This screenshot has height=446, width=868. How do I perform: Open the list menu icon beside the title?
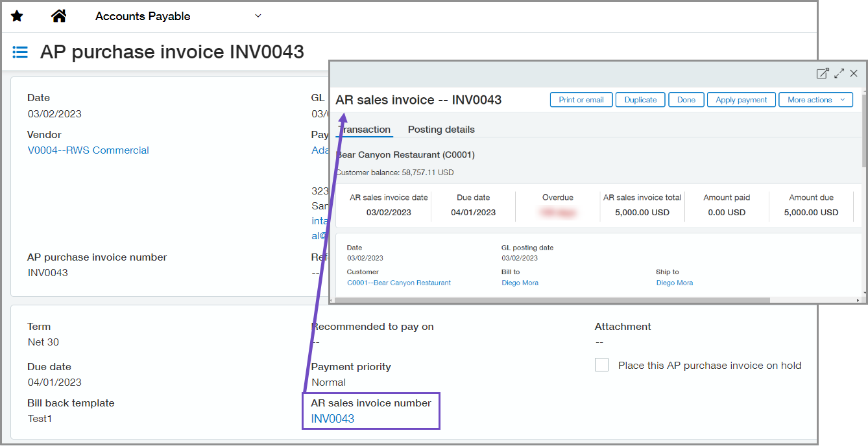20,53
